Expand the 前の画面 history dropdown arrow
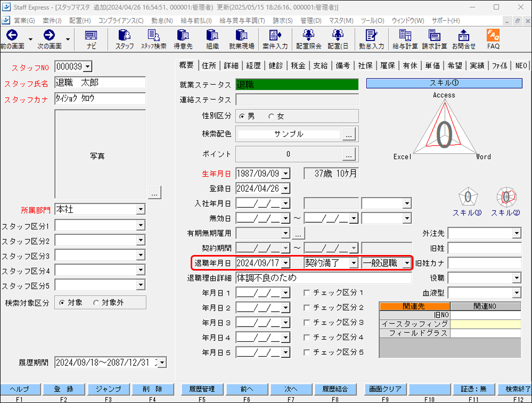The image size is (532, 403). pyautogui.click(x=31, y=39)
